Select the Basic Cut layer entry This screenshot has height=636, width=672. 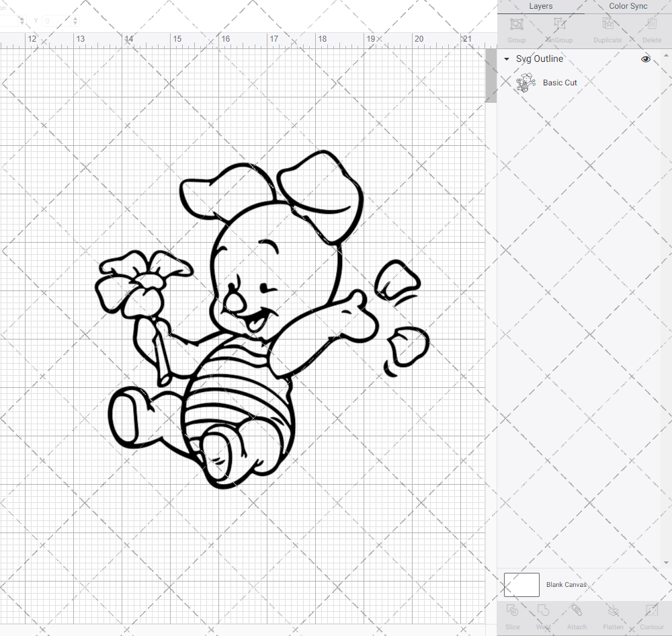click(x=560, y=82)
